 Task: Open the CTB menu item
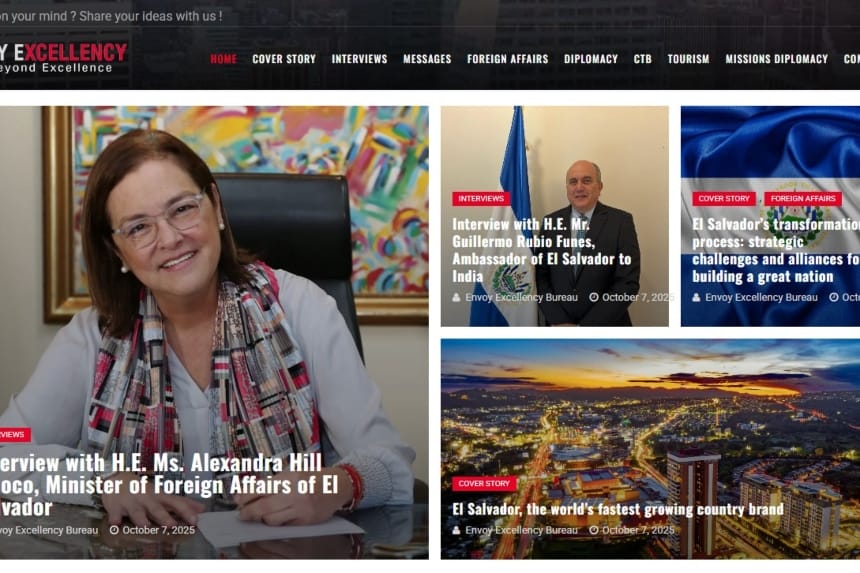[x=642, y=59]
